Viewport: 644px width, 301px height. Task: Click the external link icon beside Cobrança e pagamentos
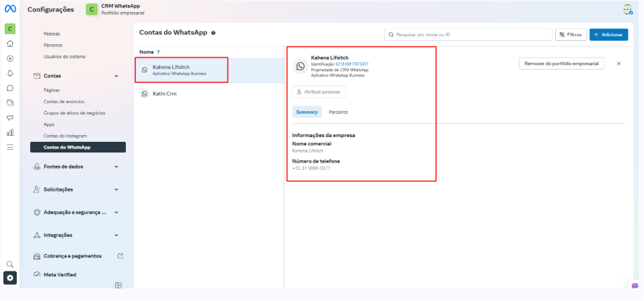(120, 256)
